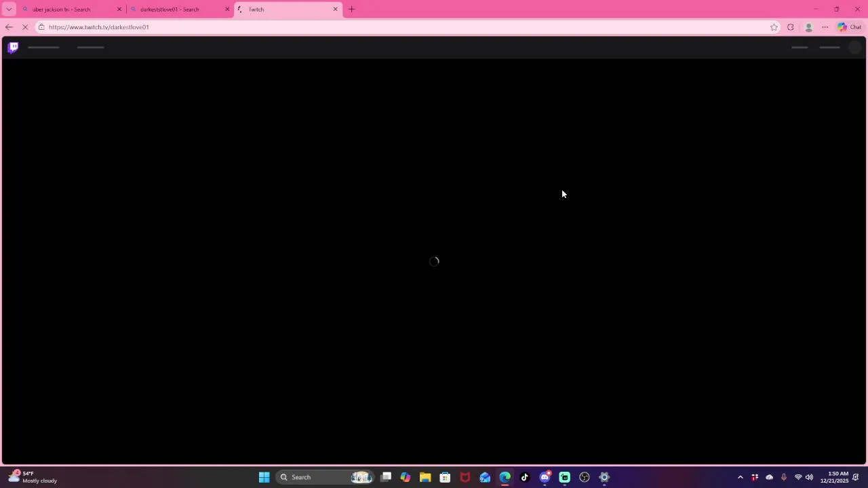This screenshot has height=488, width=868.
Task: Open OBS Studio from the taskbar
Action: [585, 477]
